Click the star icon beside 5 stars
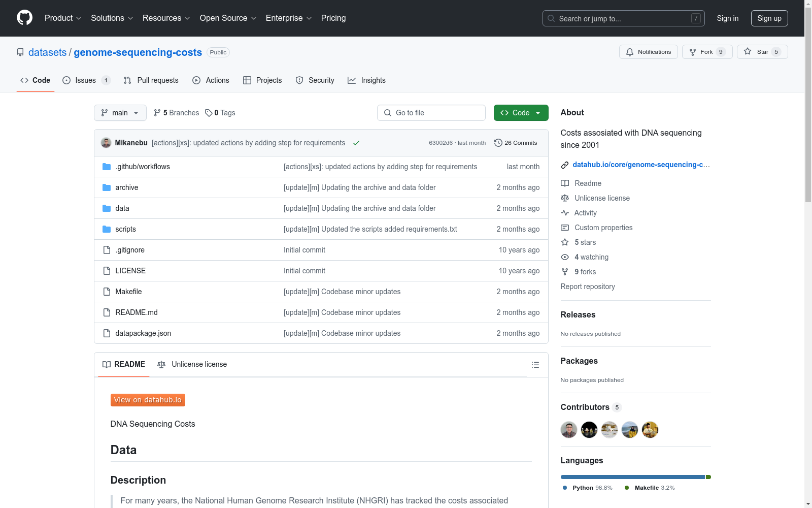This screenshot has width=812, height=508. click(x=565, y=242)
